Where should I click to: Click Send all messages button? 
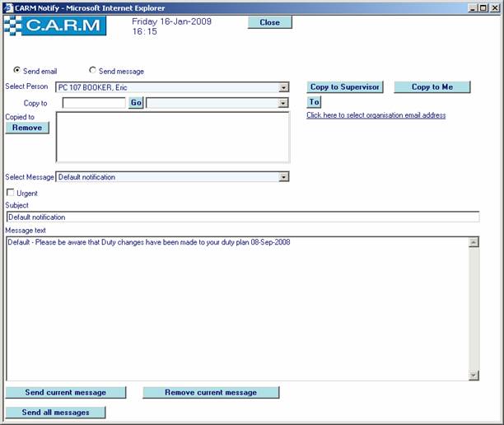click(55, 413)
